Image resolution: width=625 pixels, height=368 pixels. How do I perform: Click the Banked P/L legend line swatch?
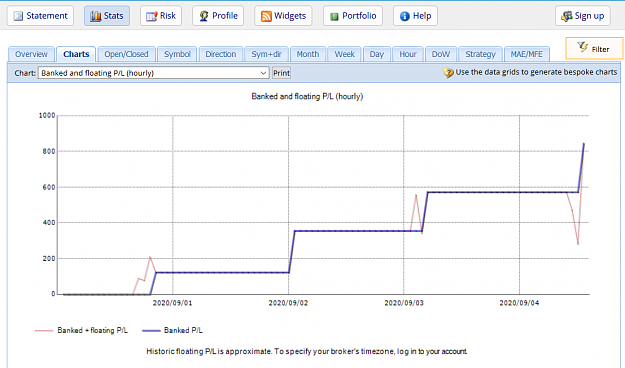coord(151,331)
